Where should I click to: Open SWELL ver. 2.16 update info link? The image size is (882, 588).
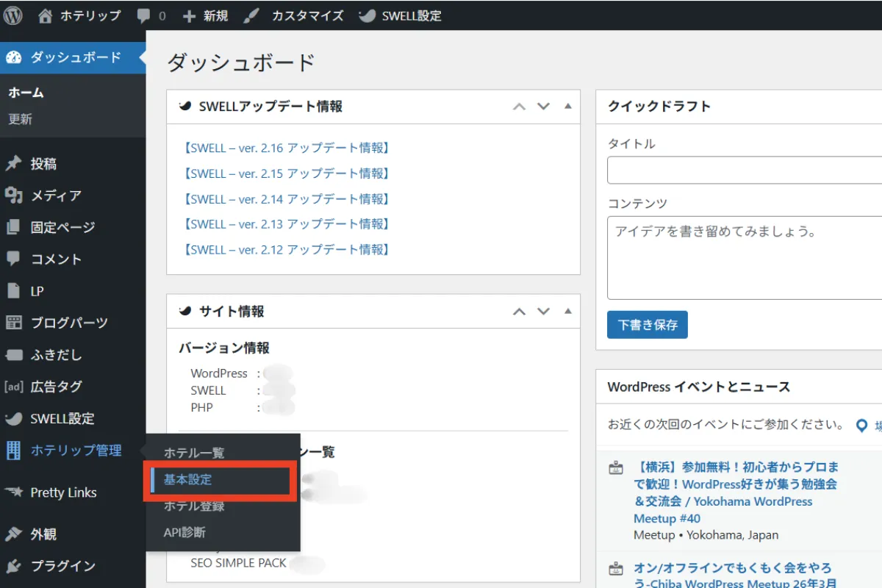(286, 148)
